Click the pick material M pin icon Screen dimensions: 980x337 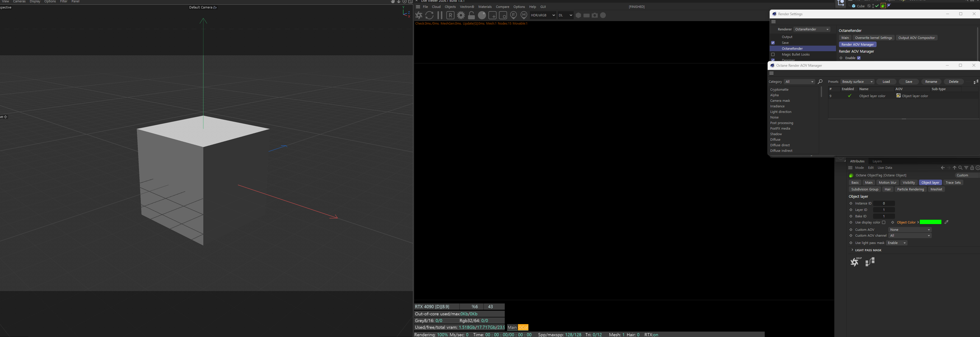[524, 15]
